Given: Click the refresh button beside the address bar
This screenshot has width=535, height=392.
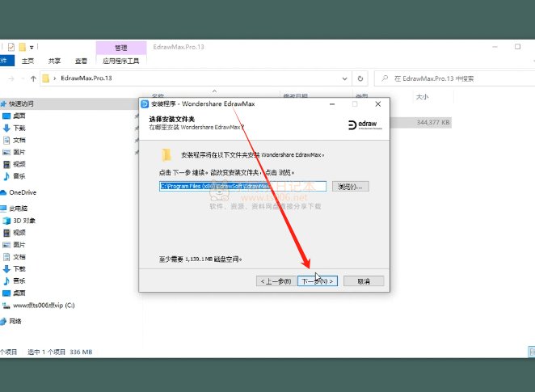Looking at the screenshot, I should (360, 78).
